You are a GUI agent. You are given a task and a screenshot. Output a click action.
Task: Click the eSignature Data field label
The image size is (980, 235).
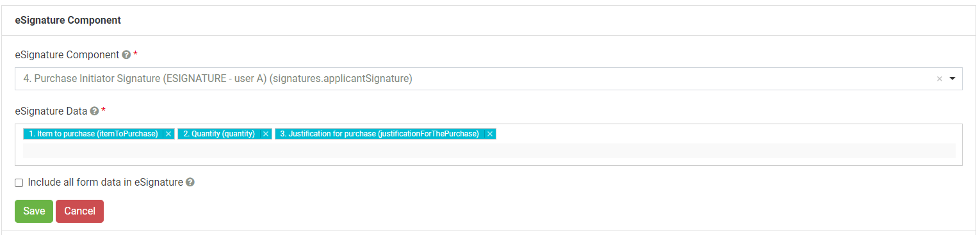(51, 111)
